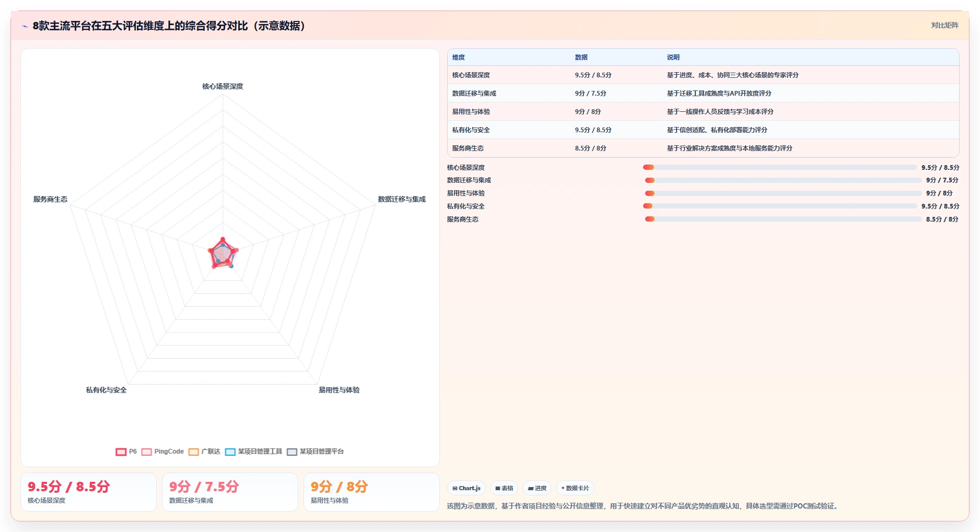Screen dimensions: 980x532
Task: Click the 进度 tag
Action: tap(537, 488)
